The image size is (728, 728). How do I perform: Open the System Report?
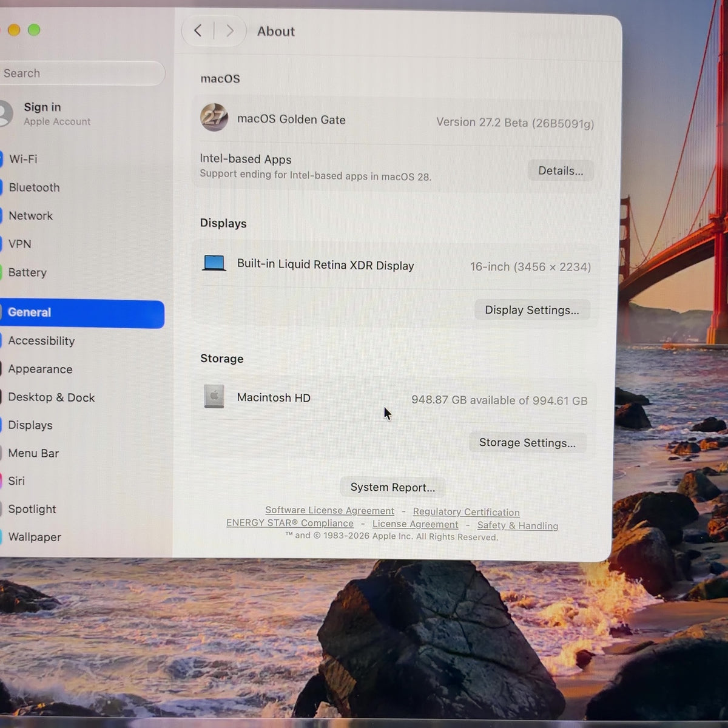pos(393,487)
